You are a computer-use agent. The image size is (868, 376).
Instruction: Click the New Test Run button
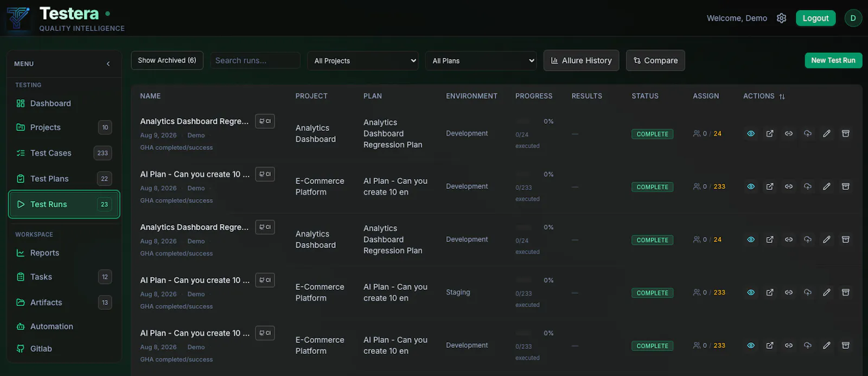833,60
